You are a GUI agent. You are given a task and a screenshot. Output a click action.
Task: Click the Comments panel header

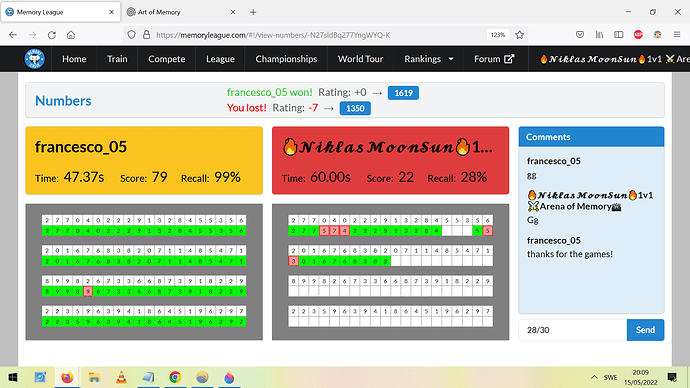click(591, 137)
